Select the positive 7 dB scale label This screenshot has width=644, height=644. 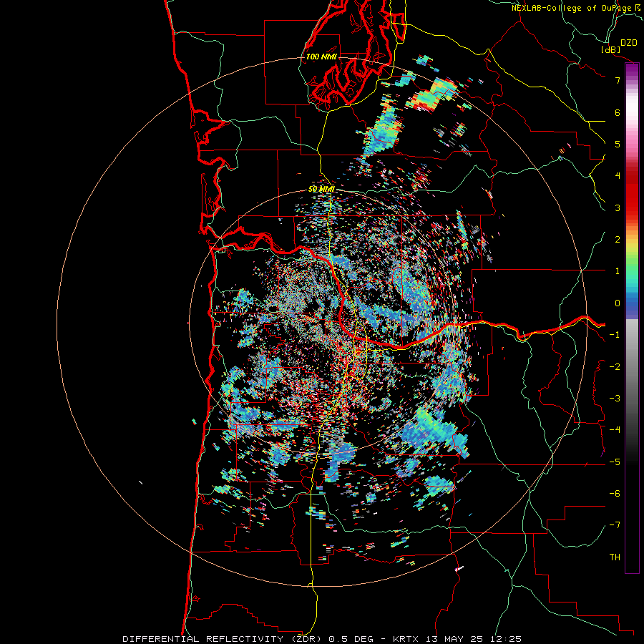(618, 80)
